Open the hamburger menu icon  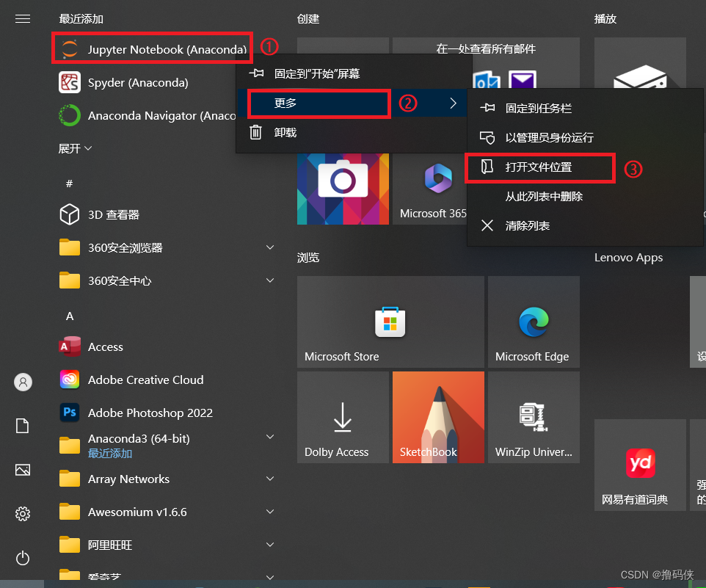pyautogui.click(x=23, y=18)
